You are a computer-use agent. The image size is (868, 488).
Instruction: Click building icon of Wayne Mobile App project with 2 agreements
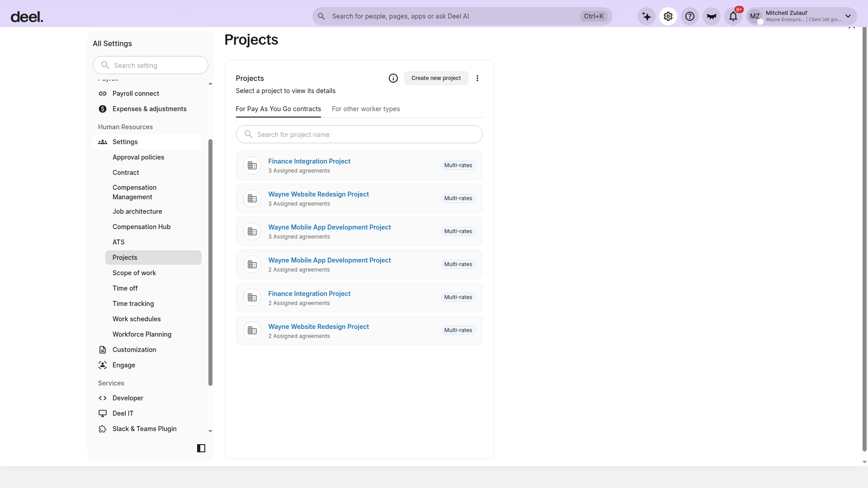pos(252,264)
